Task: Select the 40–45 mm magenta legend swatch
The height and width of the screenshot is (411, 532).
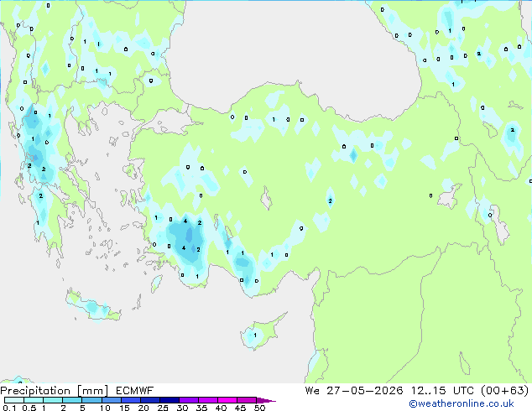Action: click(x=227, y=400)
